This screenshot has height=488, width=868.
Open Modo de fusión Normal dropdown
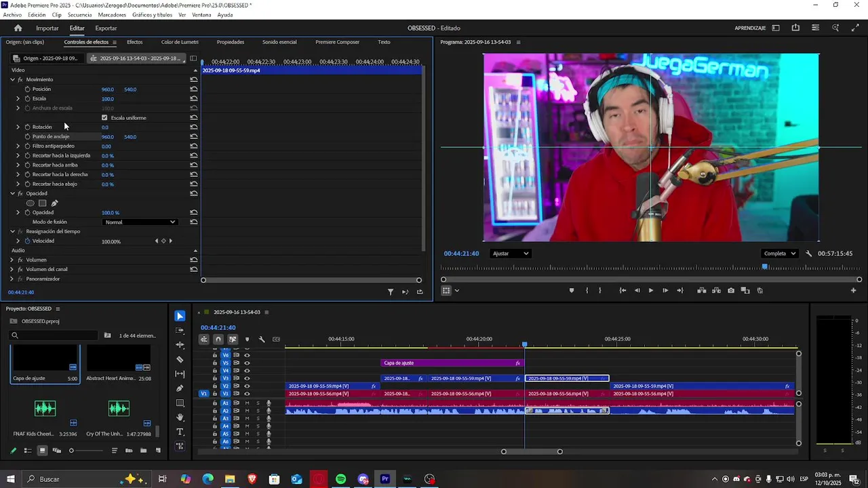pyautogui.click(x=140, y=222)
